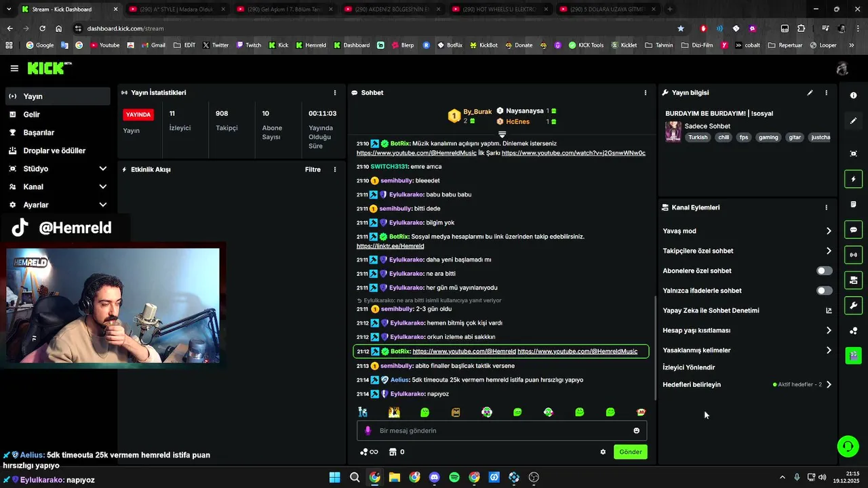Open the KICK Tools bookmark
Screen dimensions: 868x488
point(586,45)
